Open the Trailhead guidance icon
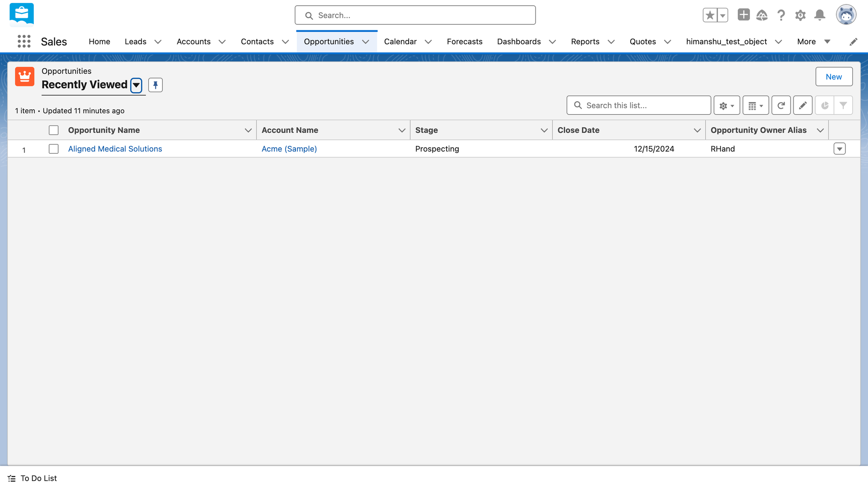The image size is (868, 490). [762, 15]
